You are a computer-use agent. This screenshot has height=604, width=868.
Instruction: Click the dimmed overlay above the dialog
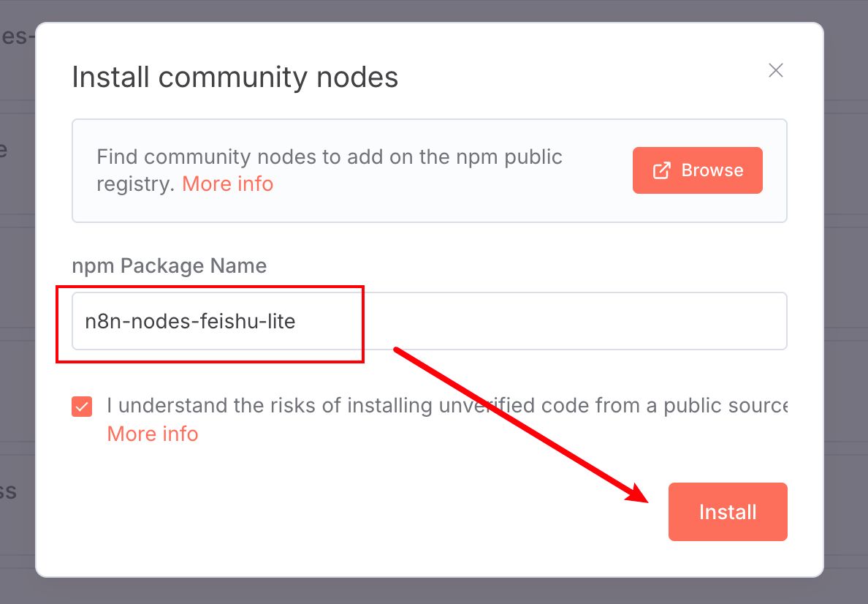point(438,10)
